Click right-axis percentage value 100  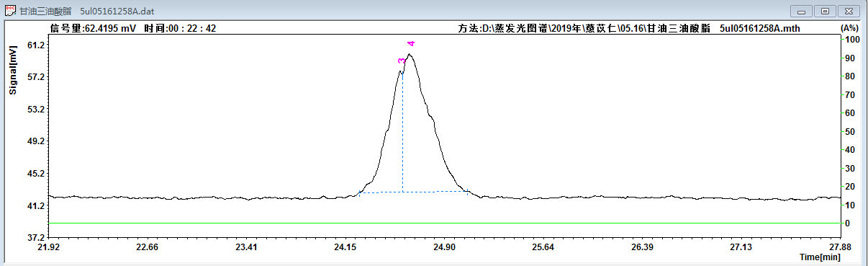852,40
